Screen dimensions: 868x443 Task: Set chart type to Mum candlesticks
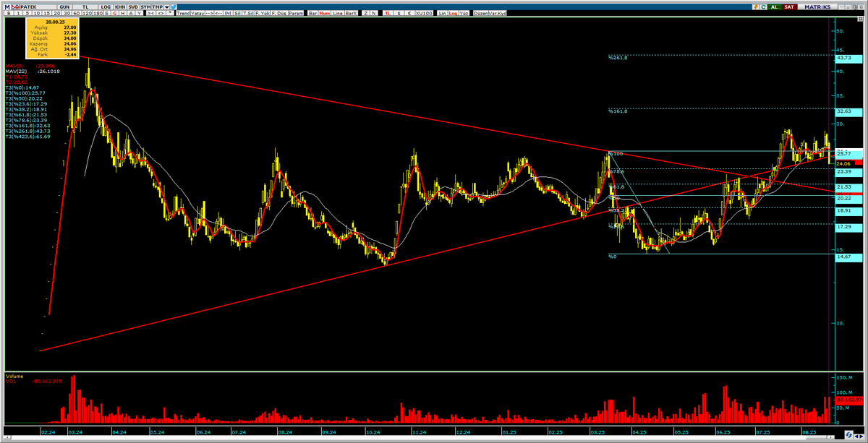(325, 13)
